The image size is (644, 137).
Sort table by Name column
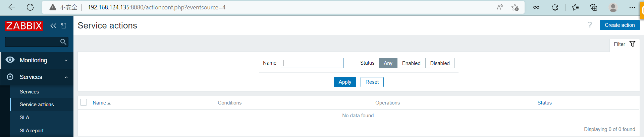(100, 103)
